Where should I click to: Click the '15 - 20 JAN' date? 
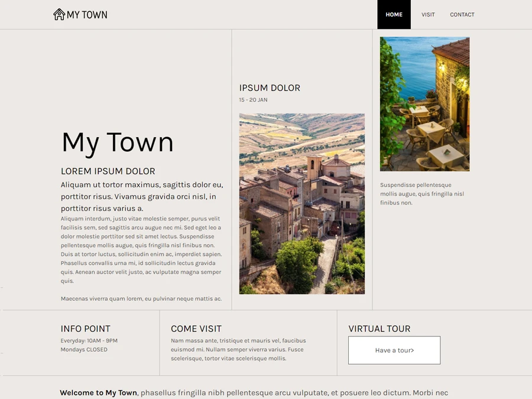coord(253,100)
